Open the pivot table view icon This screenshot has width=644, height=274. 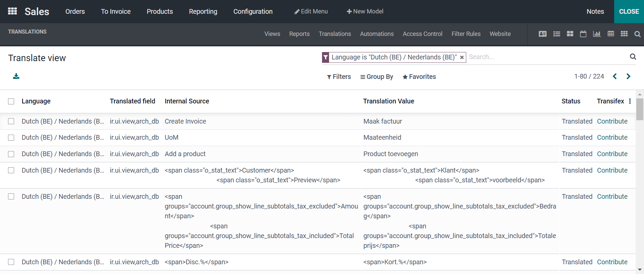click(x=611, y=34)
